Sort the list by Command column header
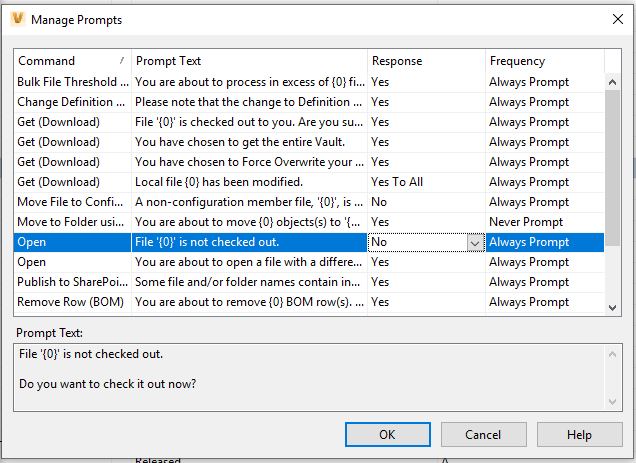636x463 pixels. click(72, 61)
